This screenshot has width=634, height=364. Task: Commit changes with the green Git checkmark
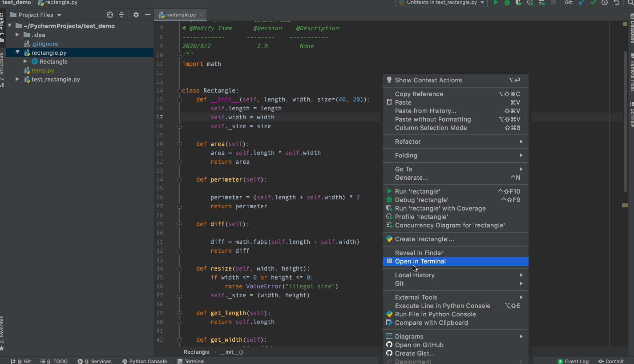(593, 3)
